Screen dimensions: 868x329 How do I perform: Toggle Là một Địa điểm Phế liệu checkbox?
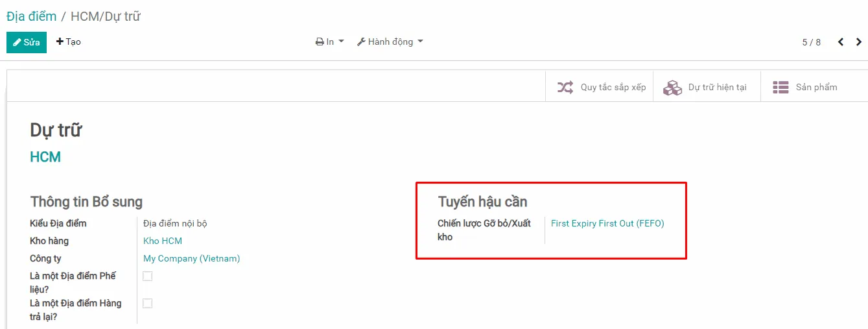coord(148,276)
